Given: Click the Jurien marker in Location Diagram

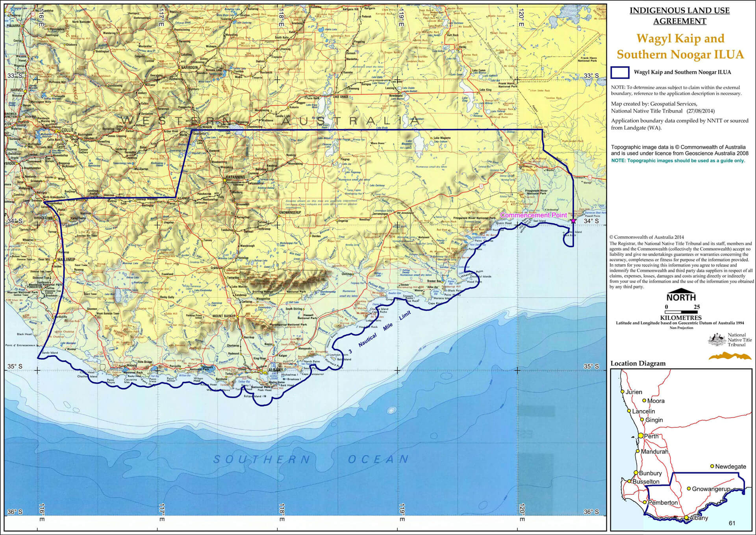Looking at the screenshot, I should point(623,392).
